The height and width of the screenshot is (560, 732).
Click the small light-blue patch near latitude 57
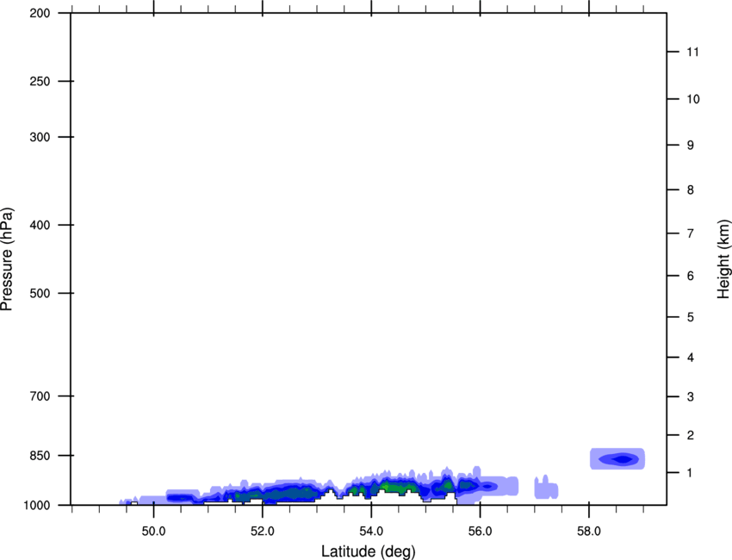point(546,488)
